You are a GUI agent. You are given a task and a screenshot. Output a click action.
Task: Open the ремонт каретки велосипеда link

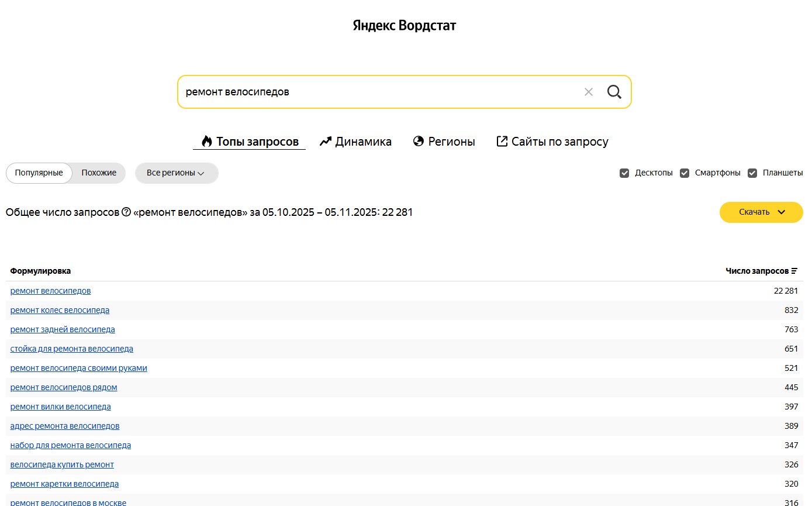pyautogui.click(x=64, y=484)
